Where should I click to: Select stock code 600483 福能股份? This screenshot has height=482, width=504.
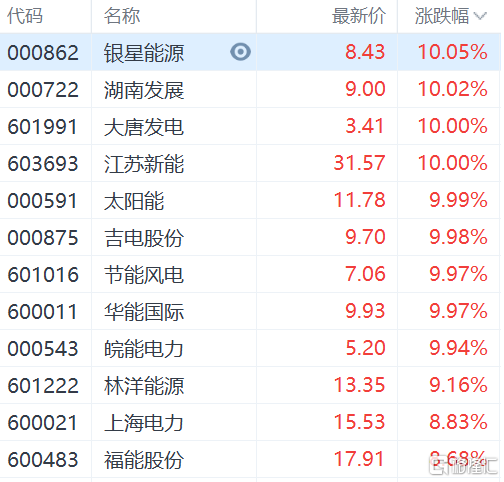point(43,460)
